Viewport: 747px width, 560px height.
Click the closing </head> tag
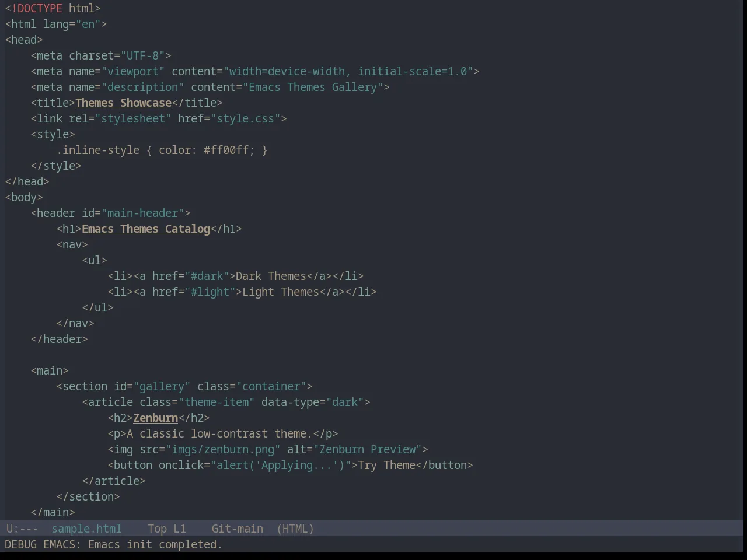point(27,181)
